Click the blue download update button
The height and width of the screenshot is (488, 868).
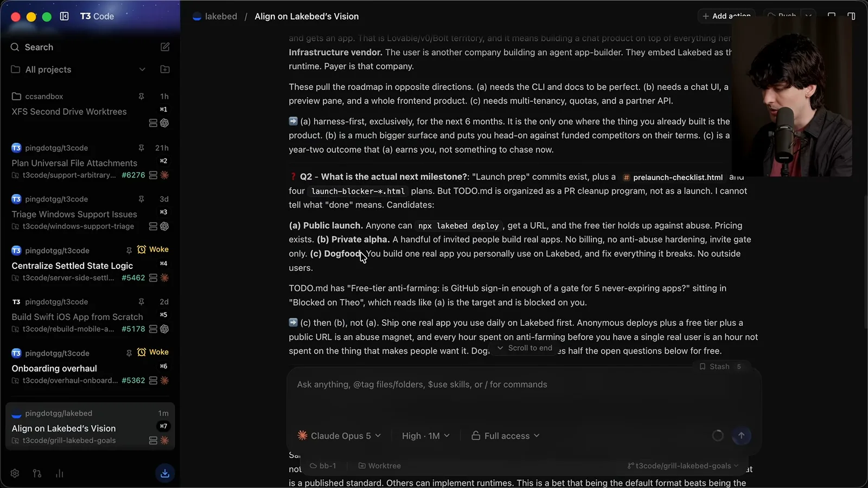165,473
